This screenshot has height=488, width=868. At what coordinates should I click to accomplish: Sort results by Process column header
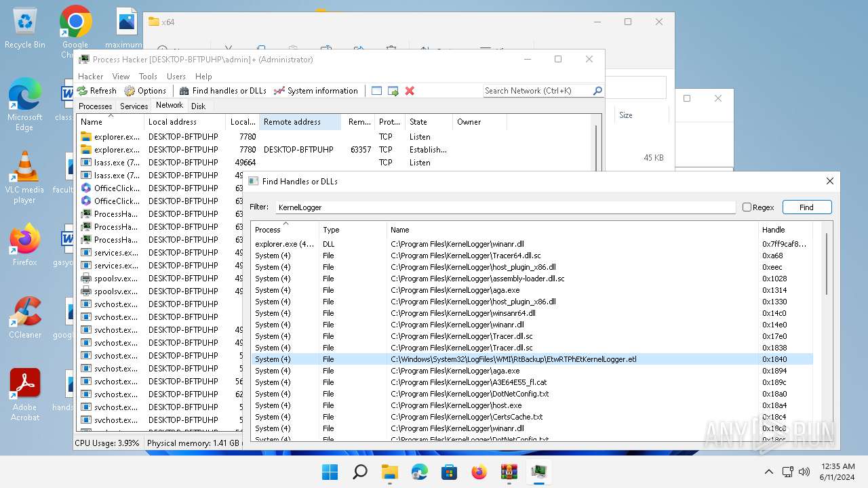pyautogui.click(x=285, y=230)
